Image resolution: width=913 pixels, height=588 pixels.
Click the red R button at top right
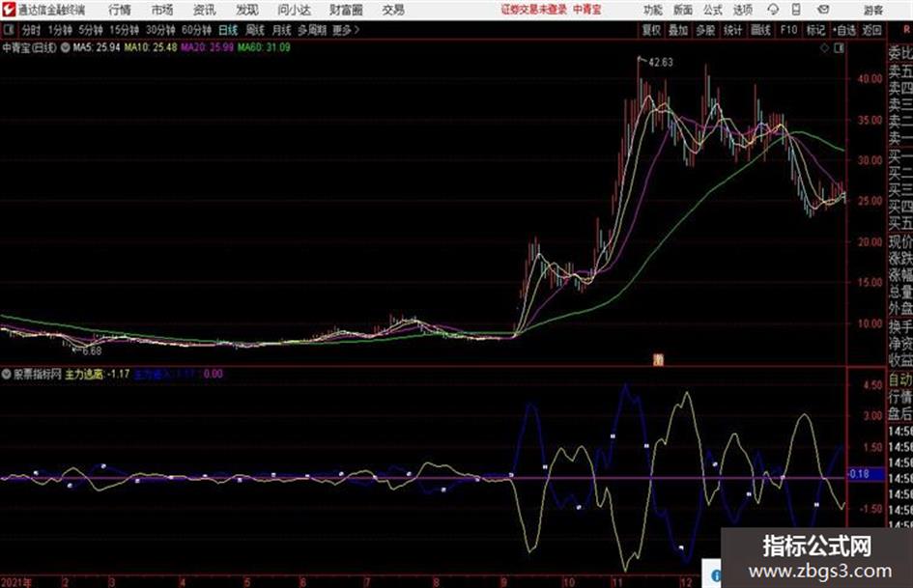[x=906, y=30]
